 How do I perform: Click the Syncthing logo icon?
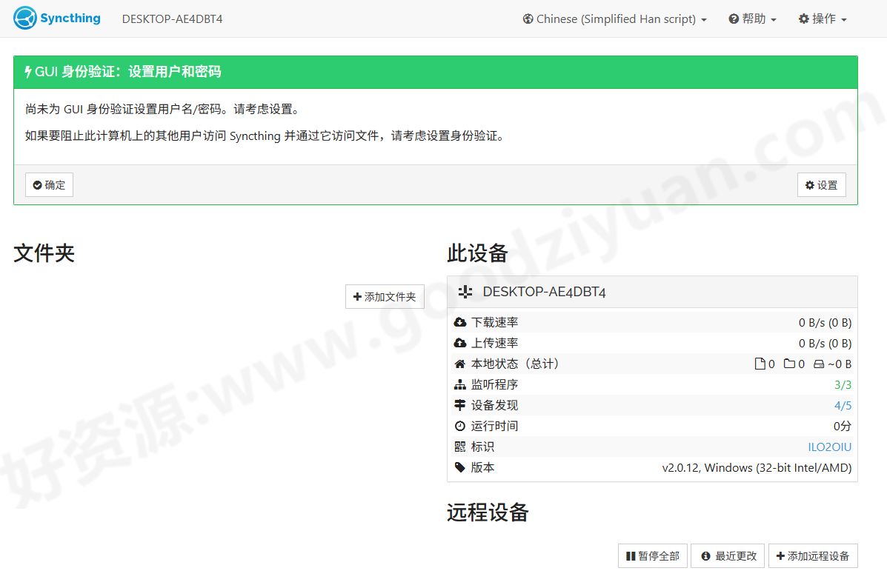tap(25, 18)
